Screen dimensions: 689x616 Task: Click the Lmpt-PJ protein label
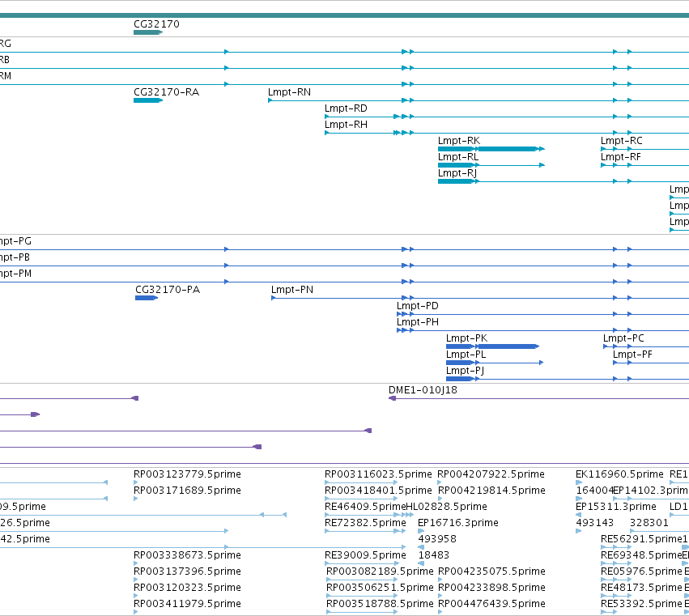click(x=465, y=372)
